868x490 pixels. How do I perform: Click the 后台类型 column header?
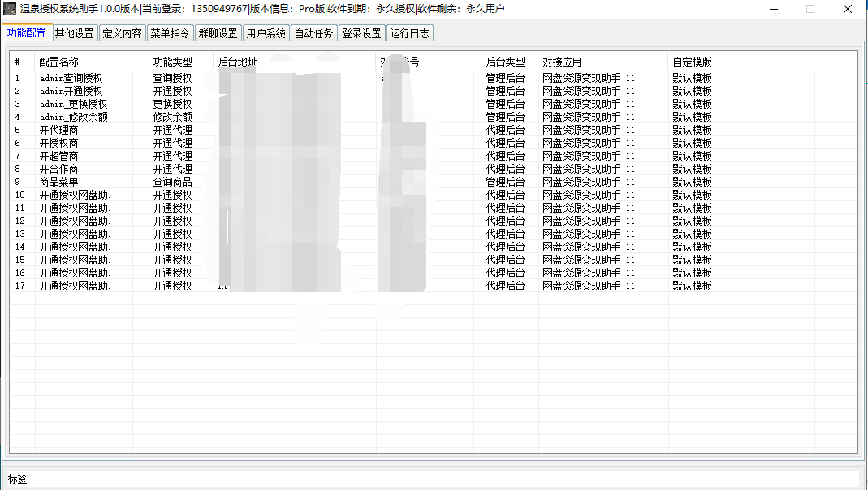505,62
